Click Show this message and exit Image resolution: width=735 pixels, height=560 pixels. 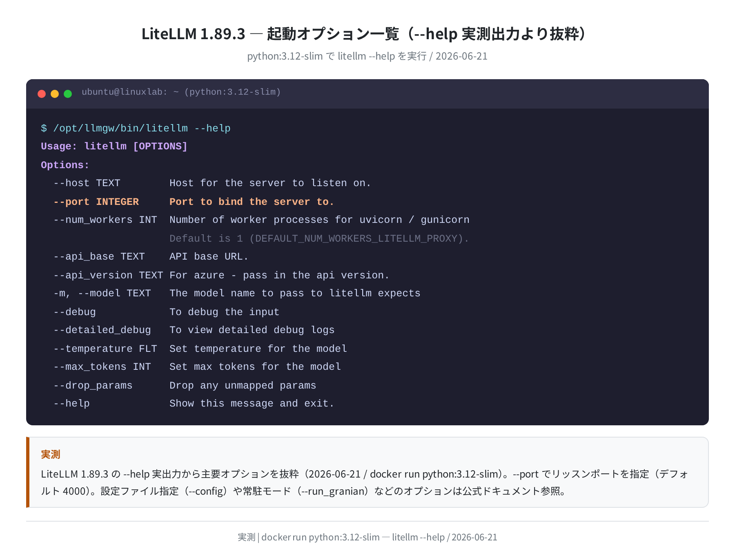(x=252, y=404)
